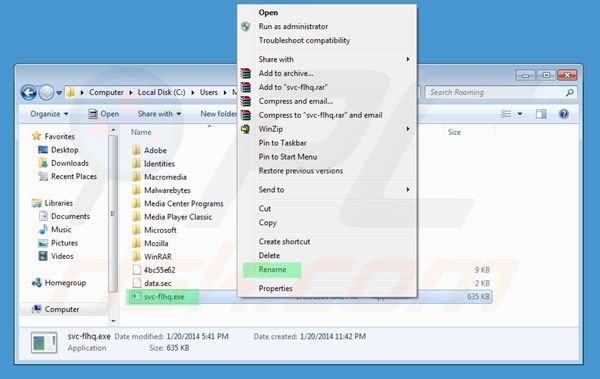
Task: Choose Cut from context menu
Action: pyautogui.click(x=265, y=209)
